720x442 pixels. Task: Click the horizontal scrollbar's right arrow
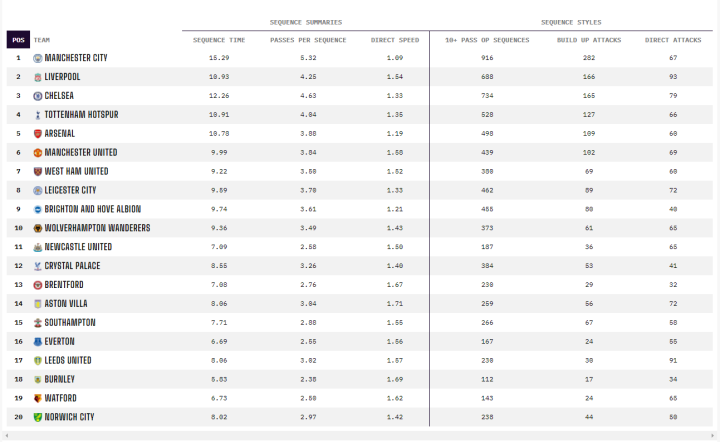[714, 436]
